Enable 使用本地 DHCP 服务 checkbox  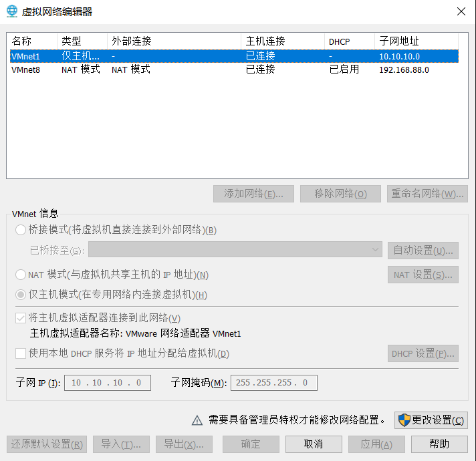click(x=21, y=353)
